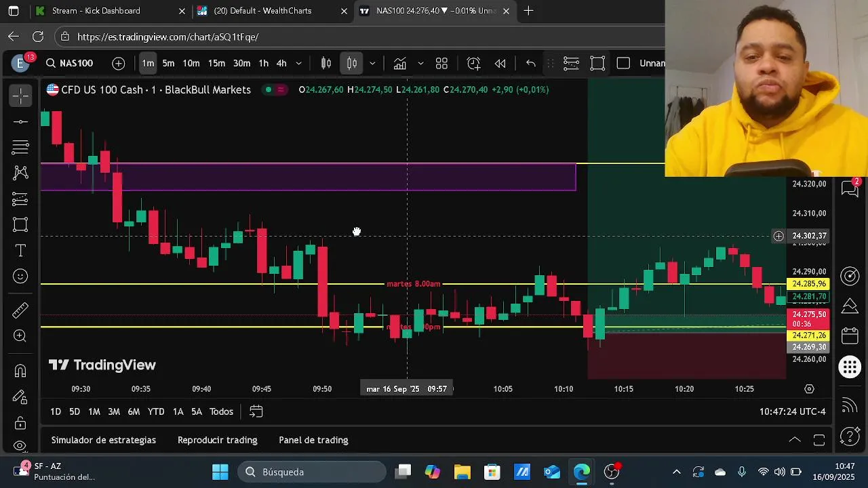Open the calendar panel in right sidebar
Image resolution: width=868 pixels, height=488 pixels.
[850, 336]
